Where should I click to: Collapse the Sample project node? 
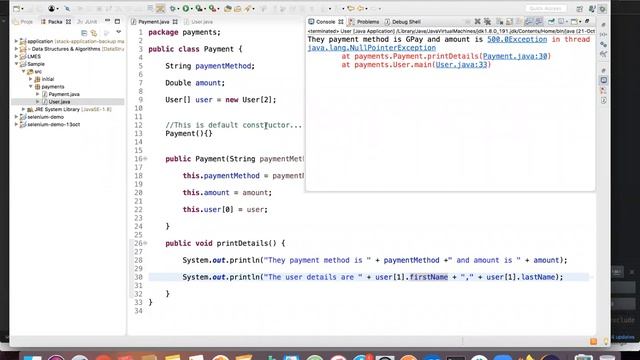pyautogui.click(x=16, y=64)
